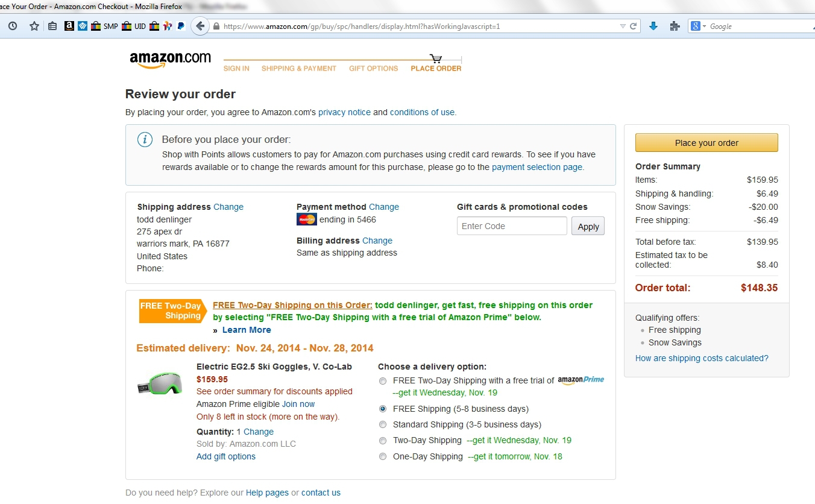This screenshot has width=815, height=504.
Task: Click the padlock site identity icon
Action: click(x=216, y=26)
